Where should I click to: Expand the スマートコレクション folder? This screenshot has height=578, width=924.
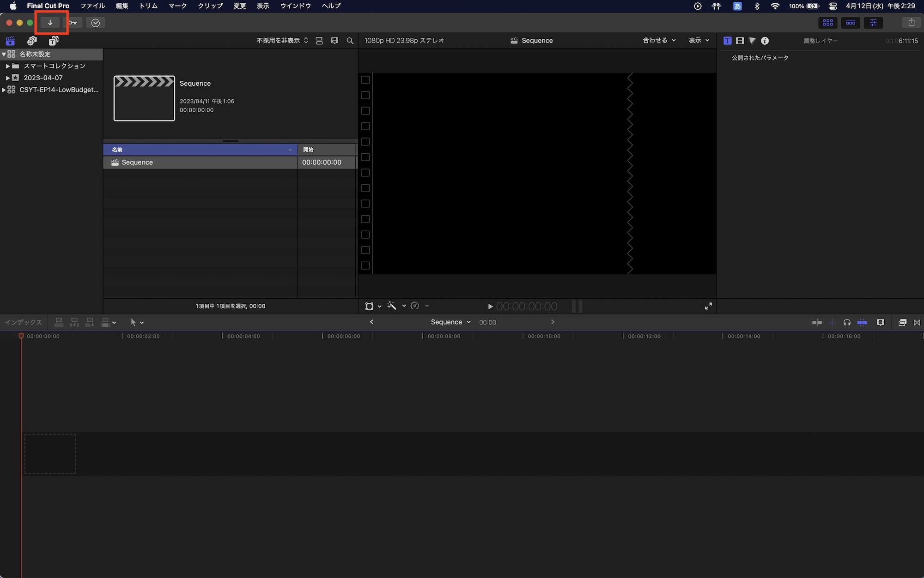click(7, 66)
